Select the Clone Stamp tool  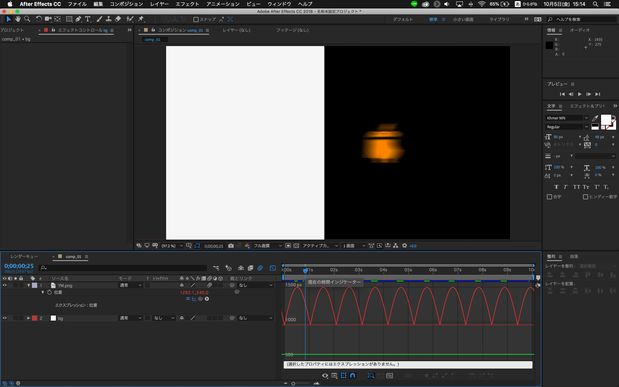(x=108, y=19)
